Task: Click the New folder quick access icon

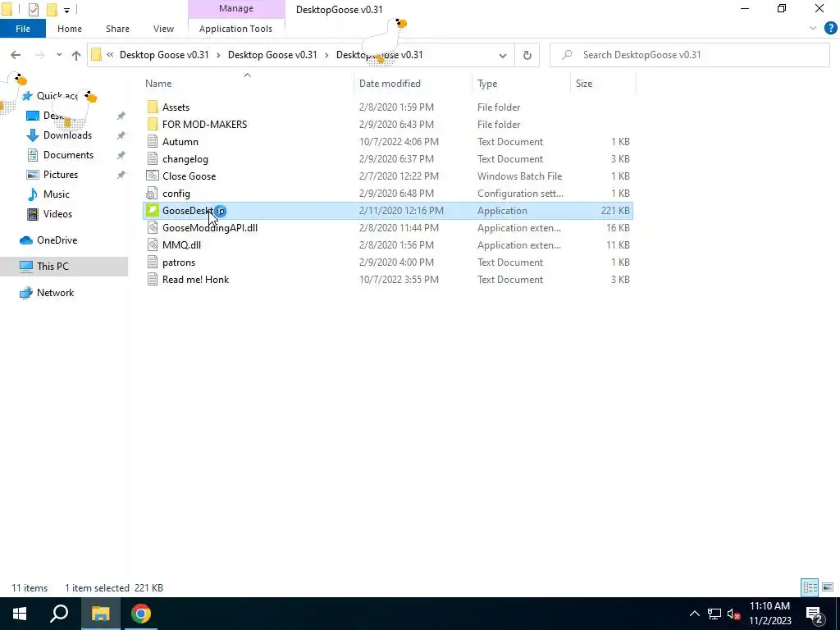Action: (x=52, y=9)
